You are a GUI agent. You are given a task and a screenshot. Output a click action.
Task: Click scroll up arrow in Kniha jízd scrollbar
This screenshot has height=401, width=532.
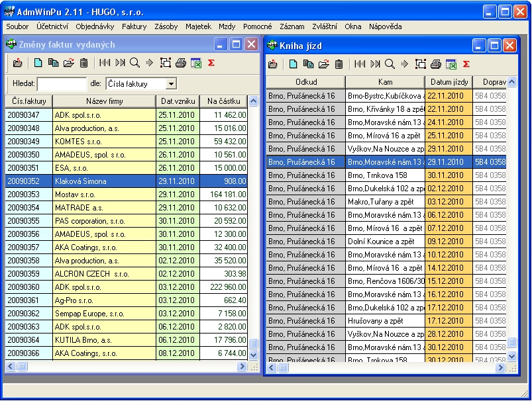click(511, 82)
